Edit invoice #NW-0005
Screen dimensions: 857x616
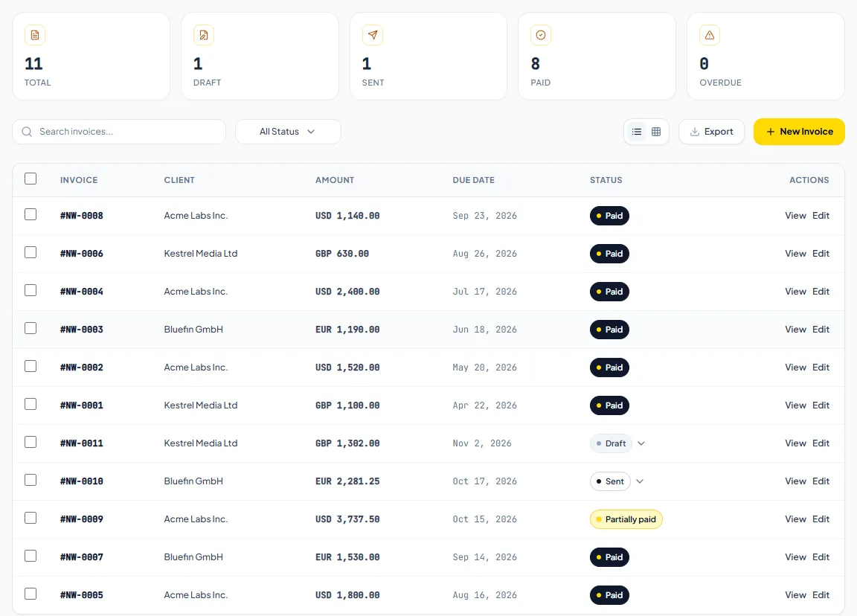coord(821,594)
